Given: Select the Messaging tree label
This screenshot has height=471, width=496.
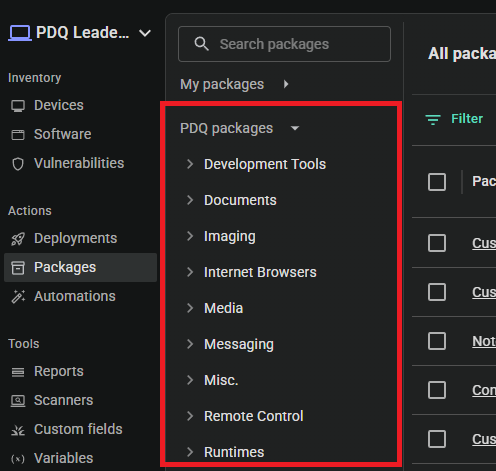Looking at the screenshot, I should click(x=239, y=345).
